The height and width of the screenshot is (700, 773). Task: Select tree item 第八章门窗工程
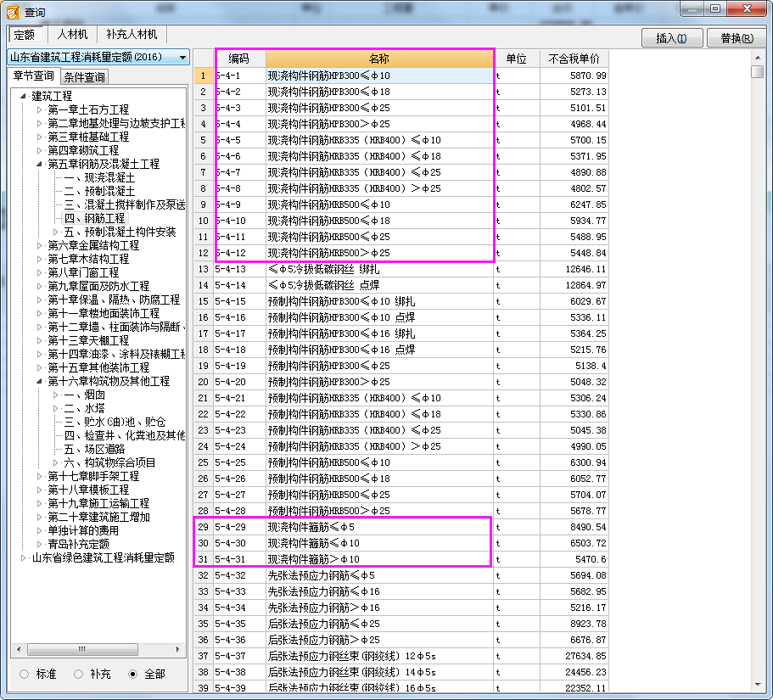tap(83, 272)
